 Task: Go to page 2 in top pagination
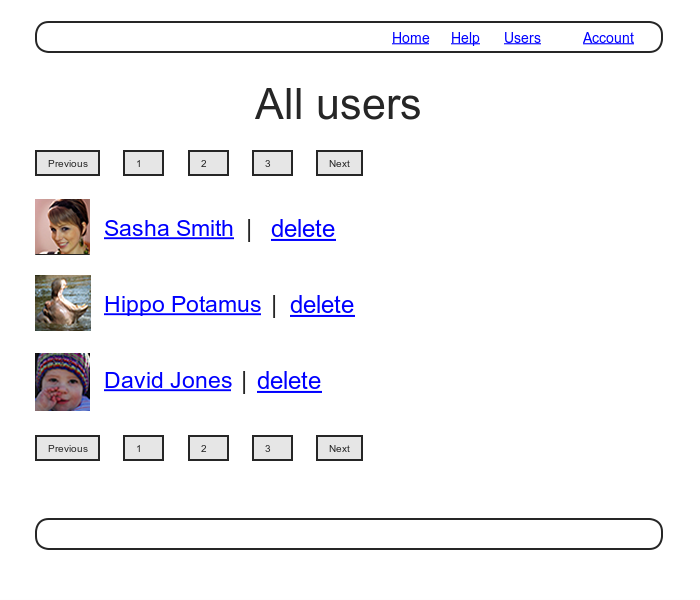(208, 163)
